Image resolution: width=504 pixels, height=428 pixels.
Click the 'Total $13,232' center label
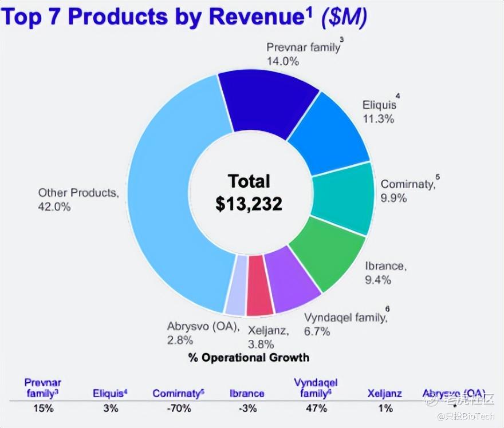click(x=249, y=192)
